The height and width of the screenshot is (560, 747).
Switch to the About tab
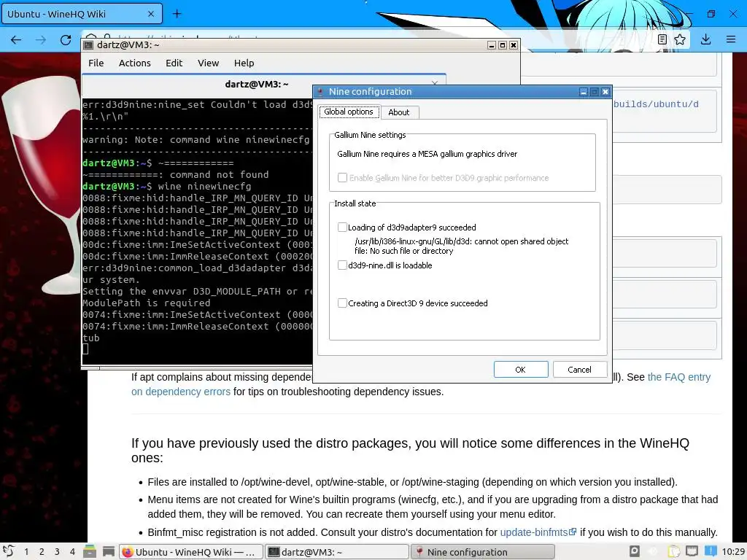(x=399, y=112)
